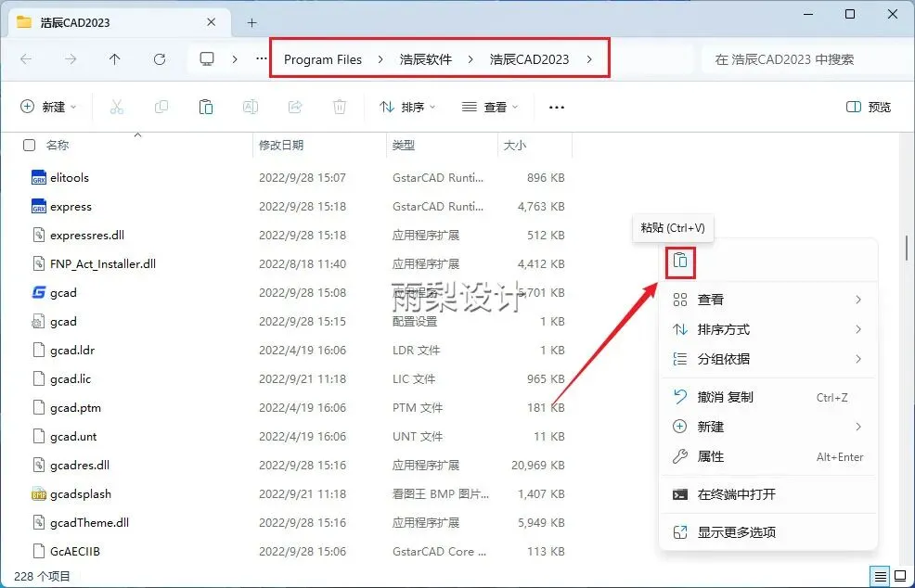Select the express GRX file icon
The image size is (915, 588).
pyautogui.click(x=39, y=206)
